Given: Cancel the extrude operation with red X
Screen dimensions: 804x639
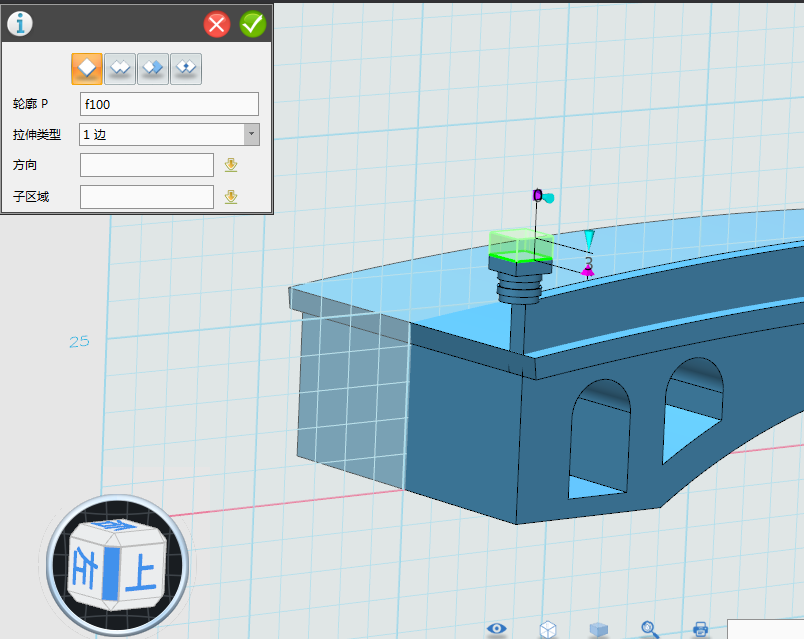Looking at the screenshot, I should [x=217, y=24].
